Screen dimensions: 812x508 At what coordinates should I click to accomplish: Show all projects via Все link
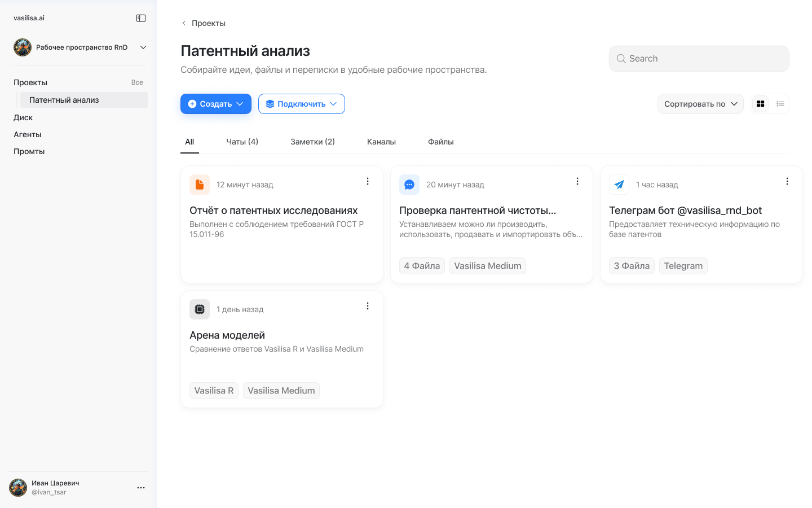coord(137,82)
